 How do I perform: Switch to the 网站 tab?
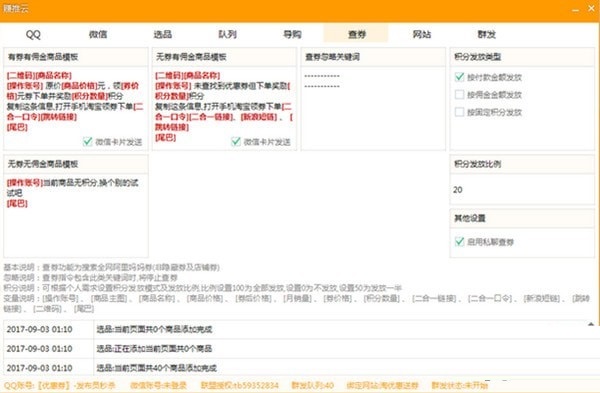422,34
